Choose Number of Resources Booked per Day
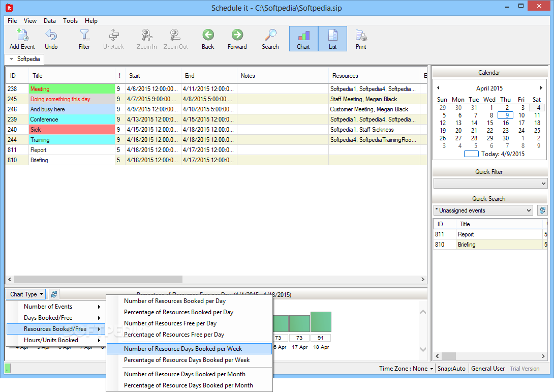Screen dimensions: 554x392 (x=190, y=301)
